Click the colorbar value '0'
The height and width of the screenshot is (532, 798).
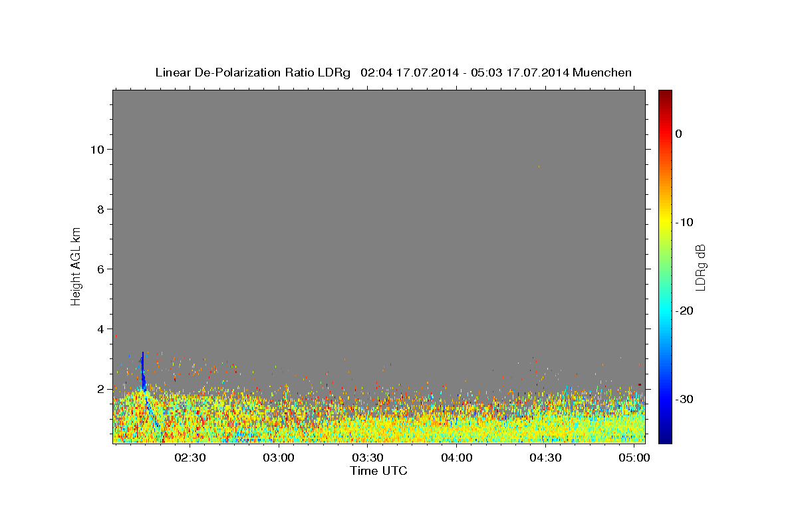point(679,134)
